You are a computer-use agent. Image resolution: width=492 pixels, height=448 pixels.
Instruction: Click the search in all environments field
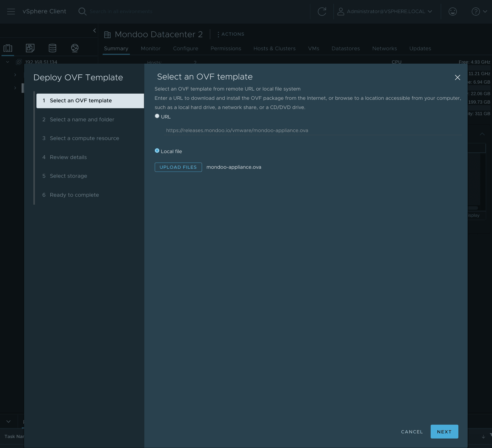point(121,11)
